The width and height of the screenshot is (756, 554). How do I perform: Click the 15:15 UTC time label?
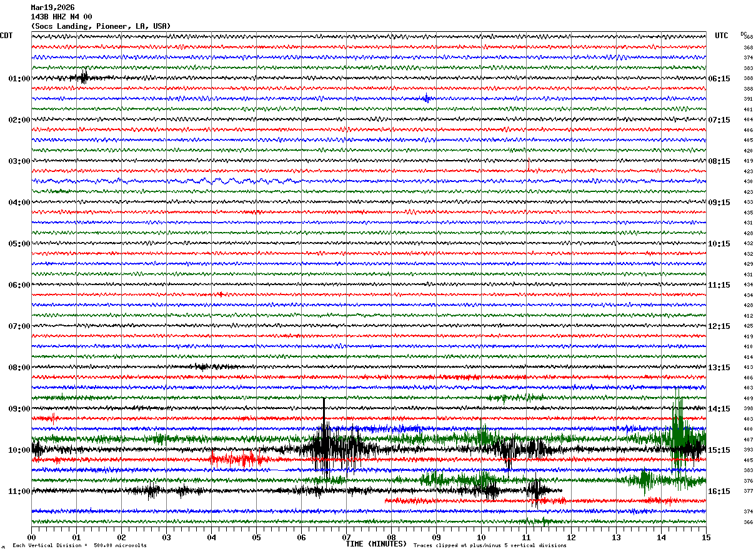tap(719, 450)
